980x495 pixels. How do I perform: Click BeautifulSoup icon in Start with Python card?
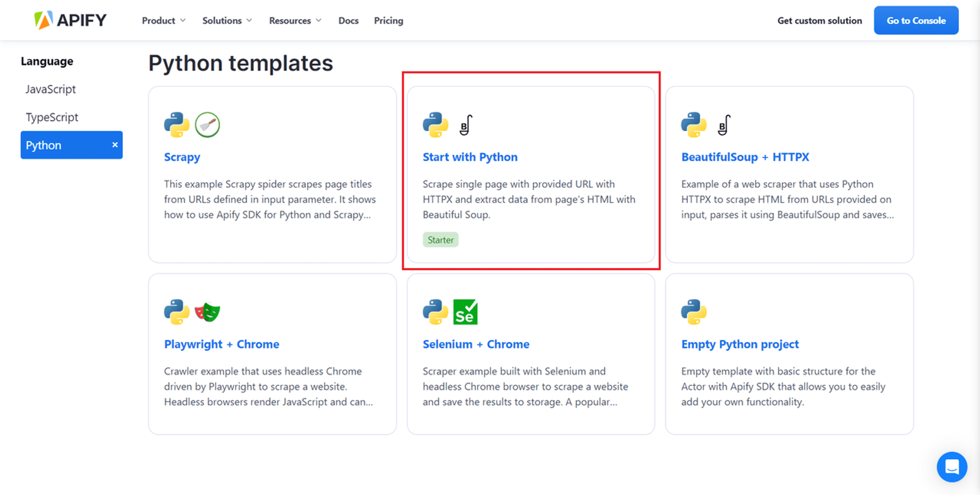[466, 125]
